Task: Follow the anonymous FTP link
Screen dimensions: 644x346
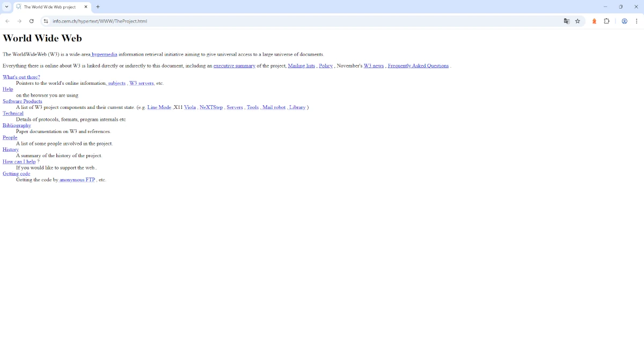Action: click(x=77, y=180)
